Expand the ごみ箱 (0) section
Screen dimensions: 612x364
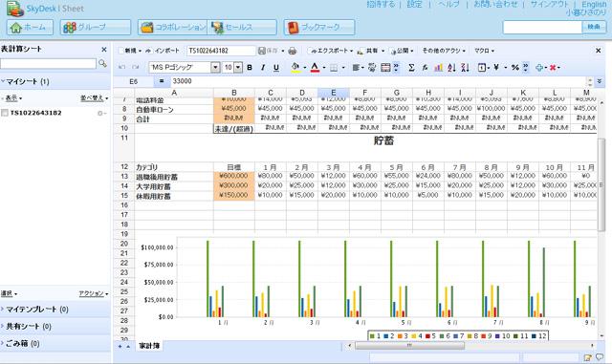(x=55, y=344)
